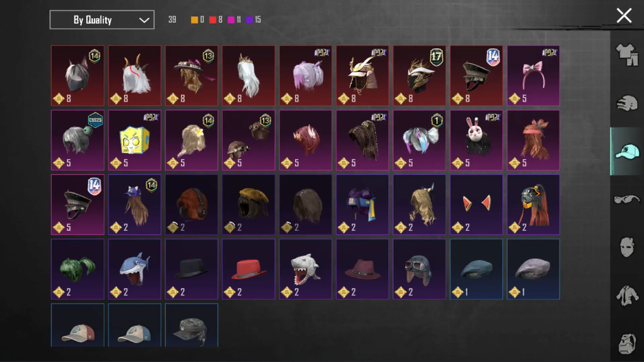The width and height of the screenshot is (644, 362).
Task: Pick the blue shark hat item
Action: (135, 269)
